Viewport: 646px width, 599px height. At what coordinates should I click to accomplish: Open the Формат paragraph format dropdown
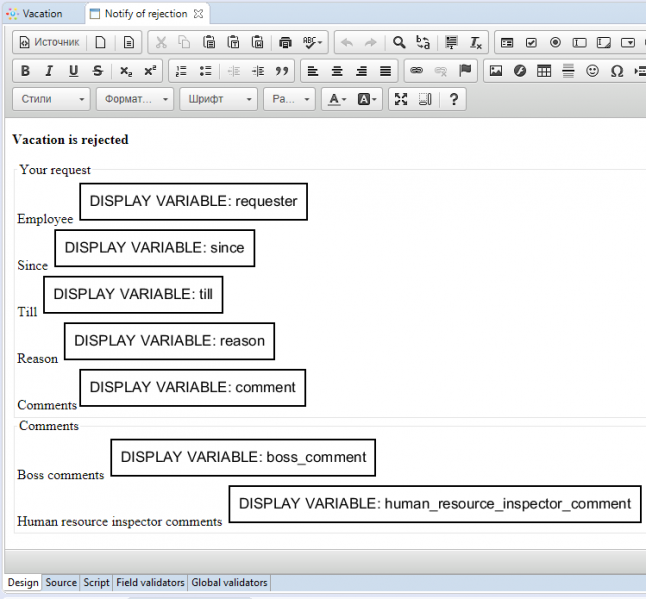pyautogui.click(x=135, y=99)
